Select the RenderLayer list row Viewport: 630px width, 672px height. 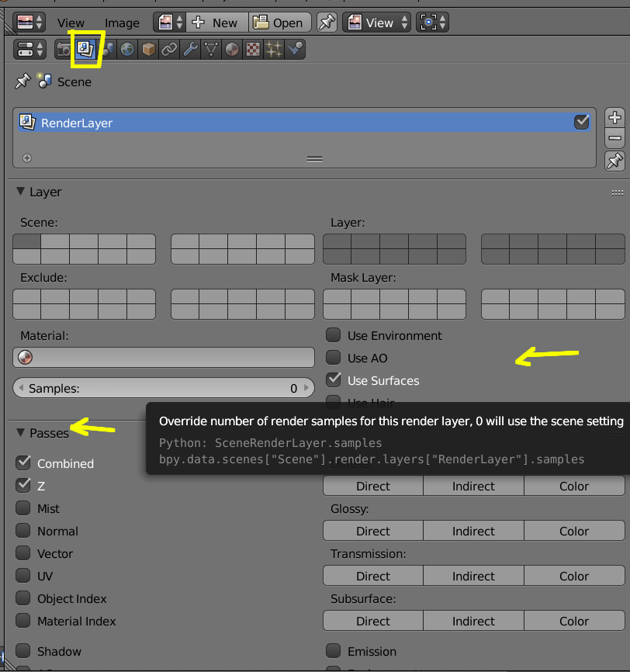pos(304,123)
